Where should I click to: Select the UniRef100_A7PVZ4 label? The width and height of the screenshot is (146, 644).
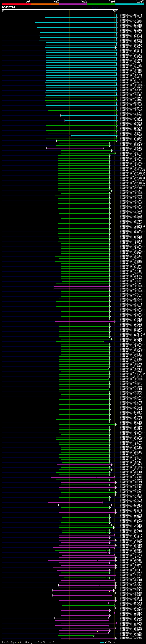[131, 37]
